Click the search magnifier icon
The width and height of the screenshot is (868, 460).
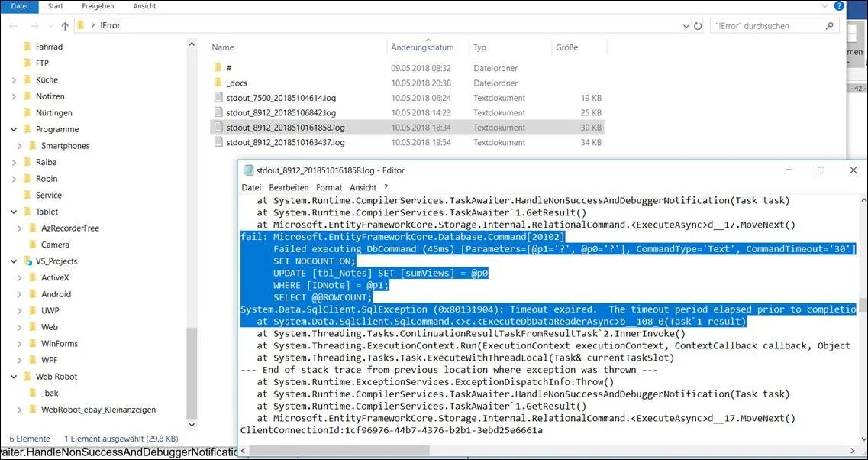click(x=829, y=25)
